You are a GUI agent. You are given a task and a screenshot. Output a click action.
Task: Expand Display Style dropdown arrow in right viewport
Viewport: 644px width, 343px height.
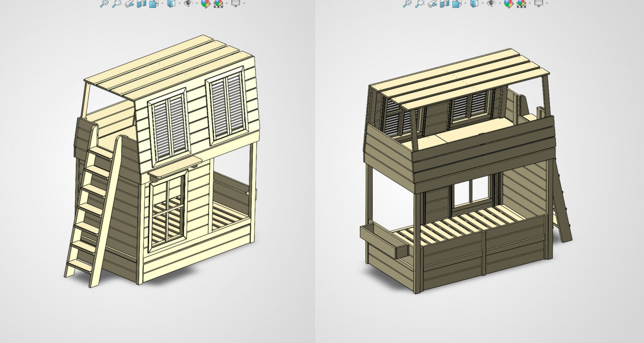pos(482,4)
